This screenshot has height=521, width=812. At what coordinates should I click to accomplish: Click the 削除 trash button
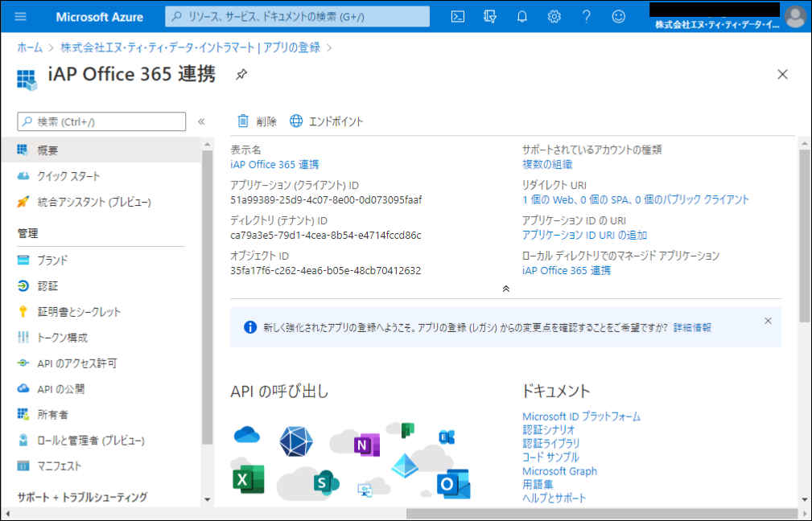coord(257,121)
